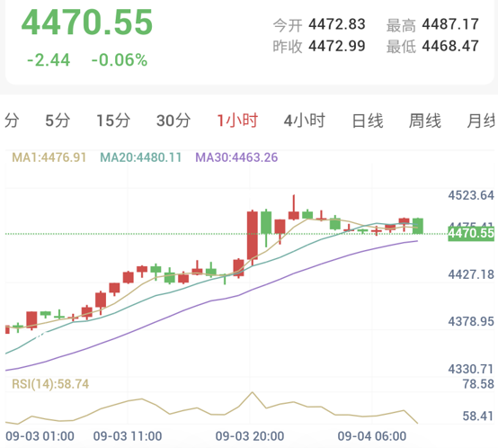
Task: Tap the 最高 value 4487.17
Action: pyautogui.click(x=450, y=24)
